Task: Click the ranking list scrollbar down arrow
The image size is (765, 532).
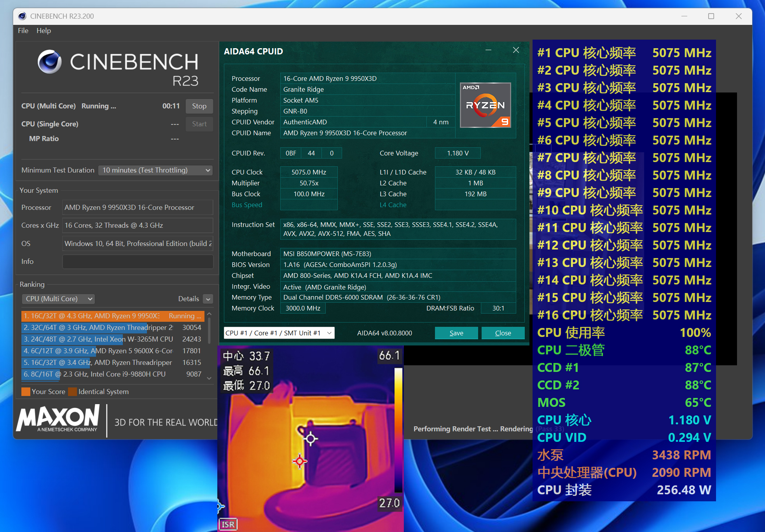Action: tap(209, 378)
